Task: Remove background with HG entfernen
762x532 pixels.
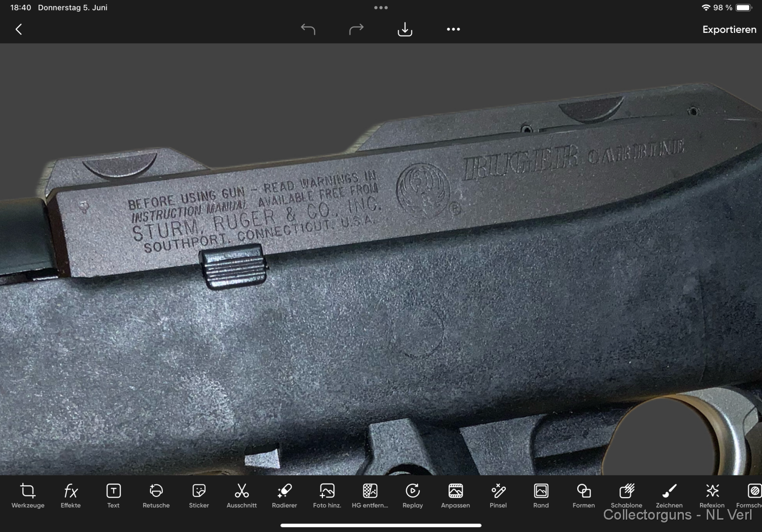Action: tap(370, 496)
